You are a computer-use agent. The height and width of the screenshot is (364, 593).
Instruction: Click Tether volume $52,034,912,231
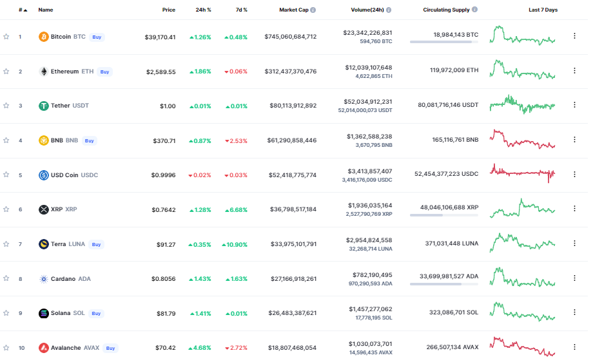tap(368, 102)
